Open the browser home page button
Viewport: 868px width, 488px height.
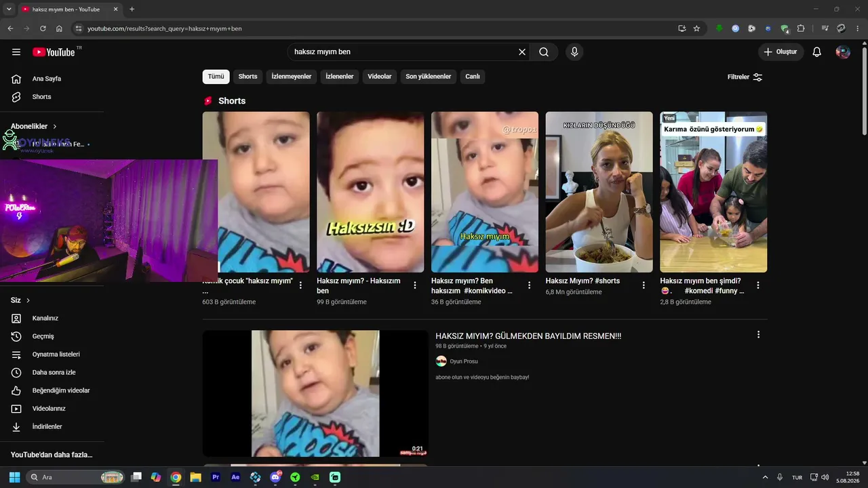click(59, 28)
